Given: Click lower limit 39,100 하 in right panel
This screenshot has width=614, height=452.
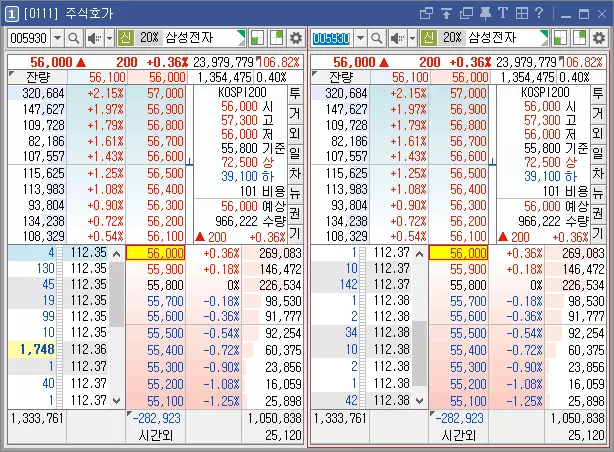Looking at the screenshot, I should tap(551, 176).
